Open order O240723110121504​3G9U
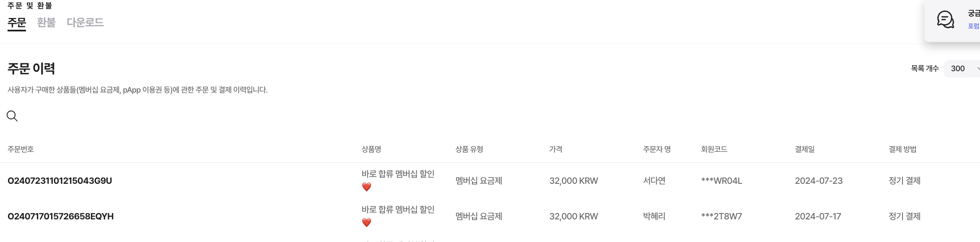This screenshot has height=242, width=980. pos(60,181)
